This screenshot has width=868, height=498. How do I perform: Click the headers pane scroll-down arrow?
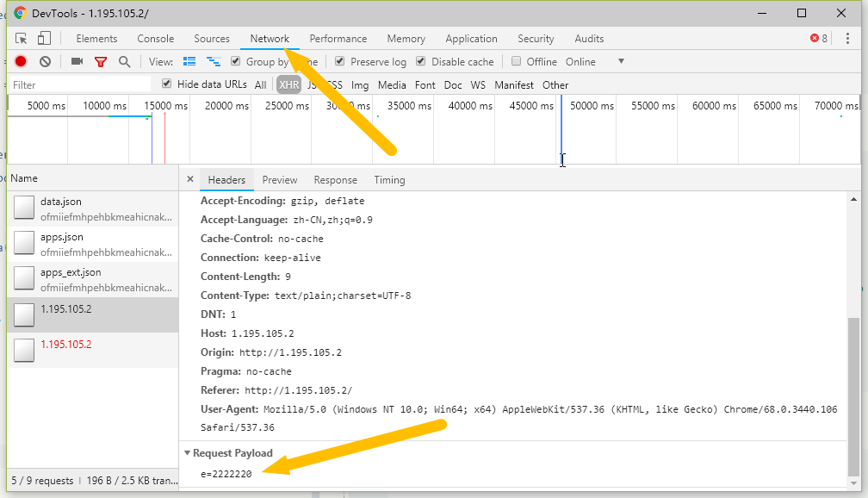tap(853, 483)
